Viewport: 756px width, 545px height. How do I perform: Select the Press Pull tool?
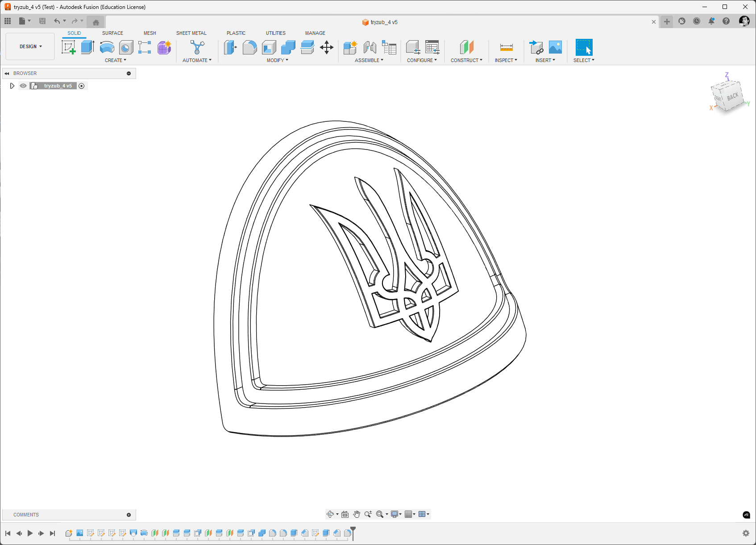coord(230,47)
